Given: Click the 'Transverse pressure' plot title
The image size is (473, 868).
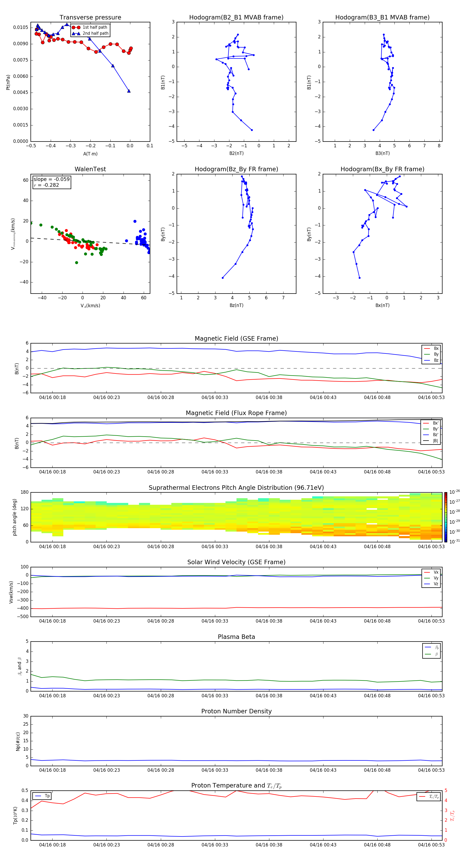Looking at the screenshot, I should 90,17.
